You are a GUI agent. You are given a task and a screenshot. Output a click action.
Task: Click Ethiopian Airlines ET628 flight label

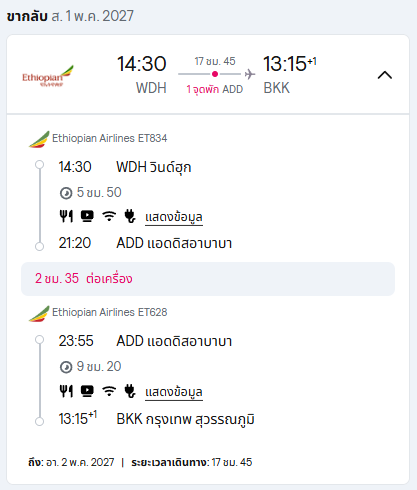pyautogui.click(x=110, y=312)
